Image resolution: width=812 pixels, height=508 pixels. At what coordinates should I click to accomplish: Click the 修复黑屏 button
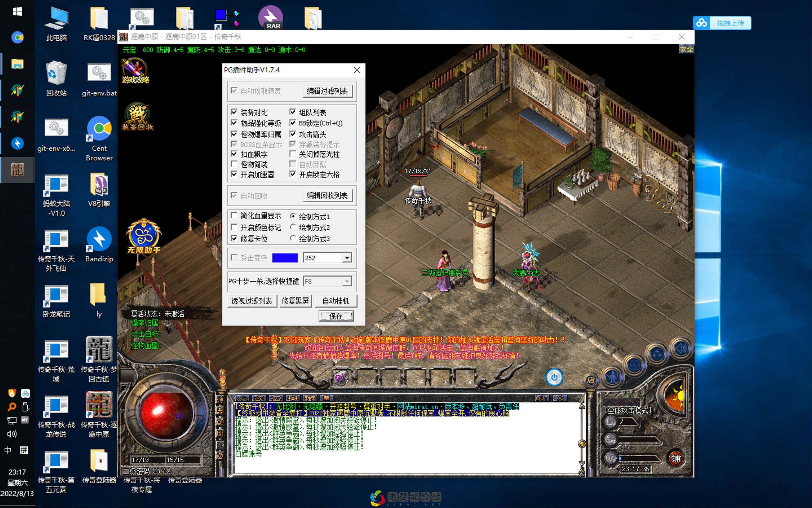tap(295, 301)
